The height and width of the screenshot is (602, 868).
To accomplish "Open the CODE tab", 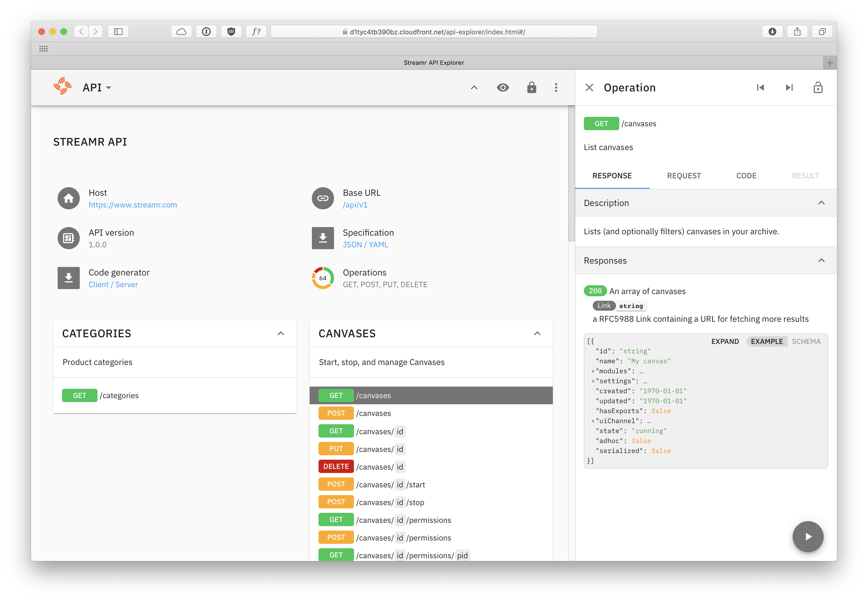I will click(746, 176).
